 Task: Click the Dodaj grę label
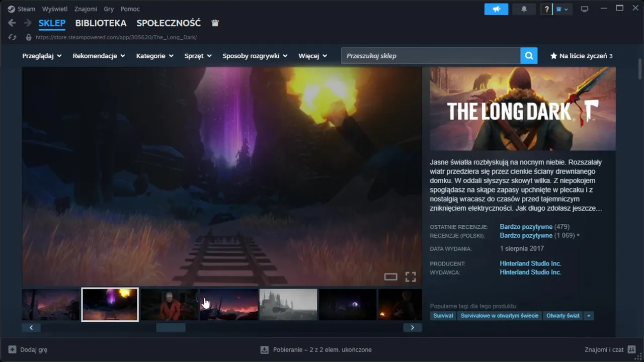pos(34,349)
